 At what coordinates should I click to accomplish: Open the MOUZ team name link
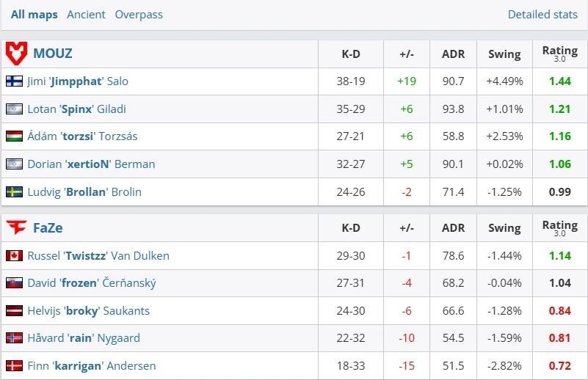click(53, 54)
